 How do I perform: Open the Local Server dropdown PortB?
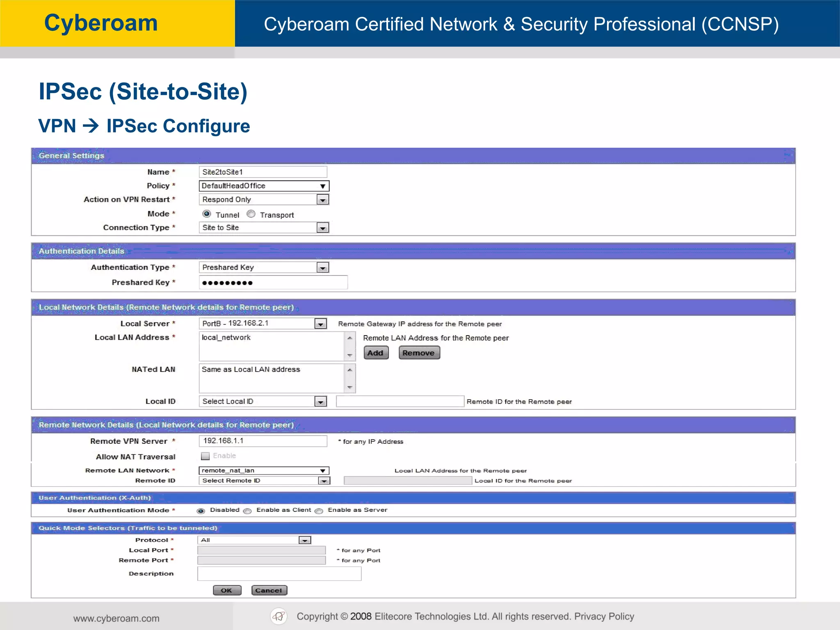click(262, 324)
